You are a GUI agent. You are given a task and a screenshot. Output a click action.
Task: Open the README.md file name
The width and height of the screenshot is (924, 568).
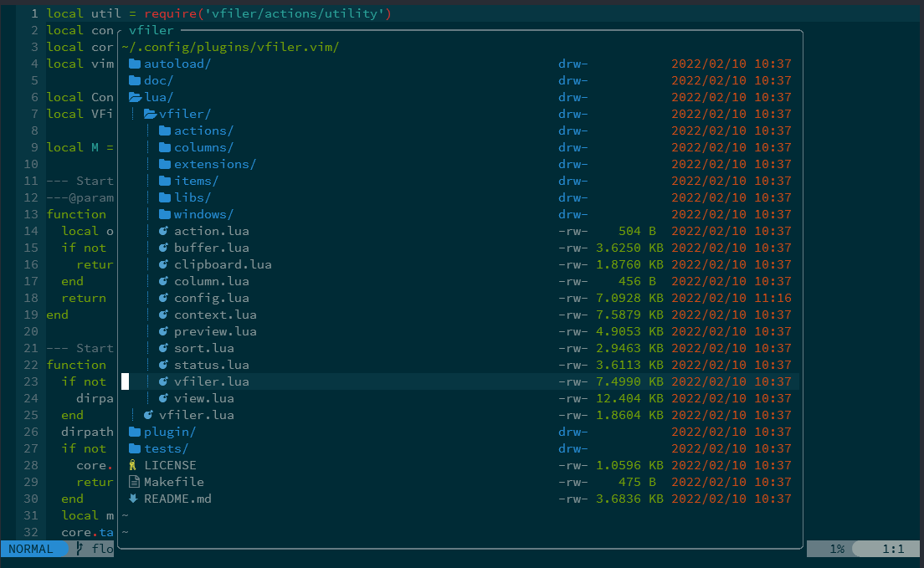pyautogui.click(x=177, y=499)
